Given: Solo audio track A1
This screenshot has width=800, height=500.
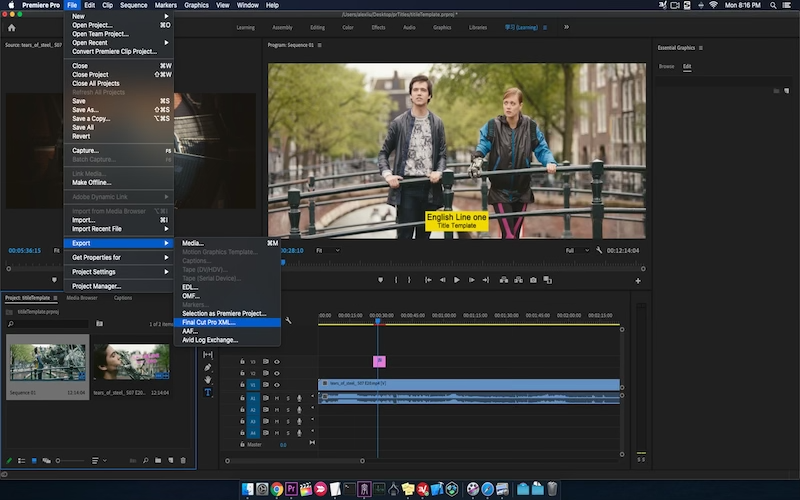Looking at the screenshot, I should [x=288, y=398].
